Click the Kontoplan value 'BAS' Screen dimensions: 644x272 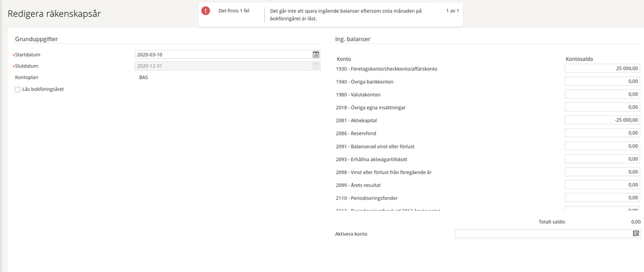(x=143, y=77)
